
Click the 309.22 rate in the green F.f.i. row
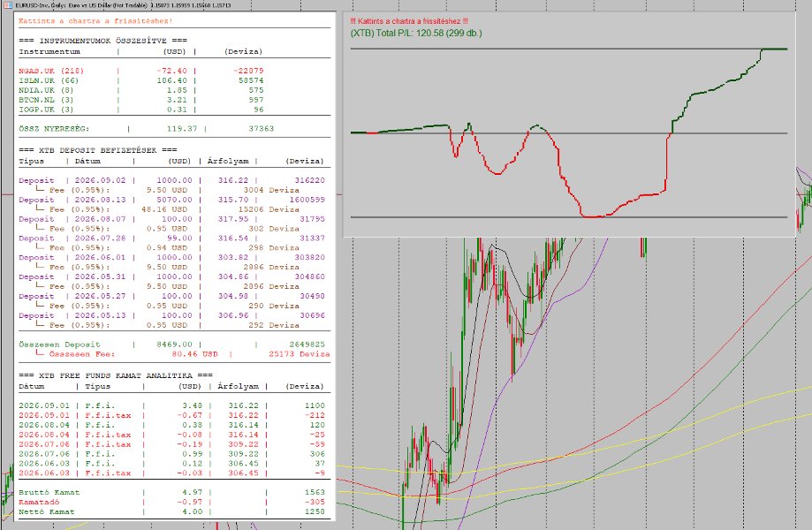pos(243,454)
